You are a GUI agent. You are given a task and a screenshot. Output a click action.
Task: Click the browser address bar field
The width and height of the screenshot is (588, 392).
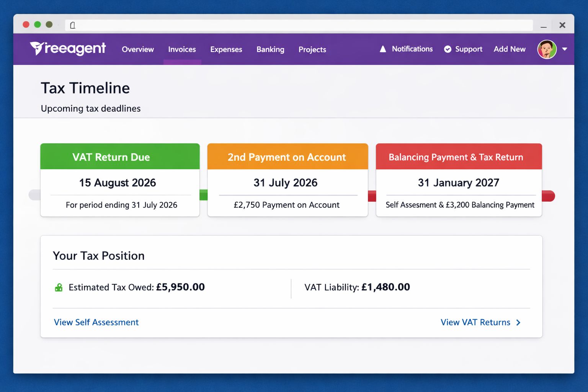pos(299,25)
